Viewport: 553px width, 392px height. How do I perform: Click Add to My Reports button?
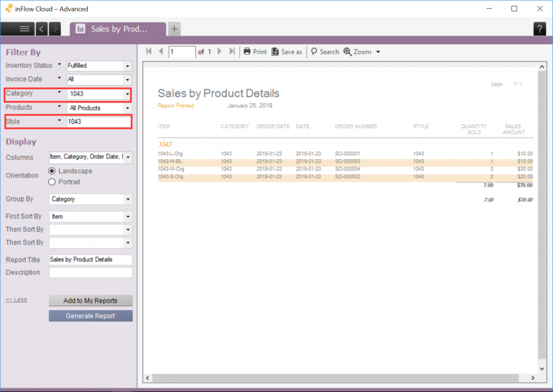(90, 301)
